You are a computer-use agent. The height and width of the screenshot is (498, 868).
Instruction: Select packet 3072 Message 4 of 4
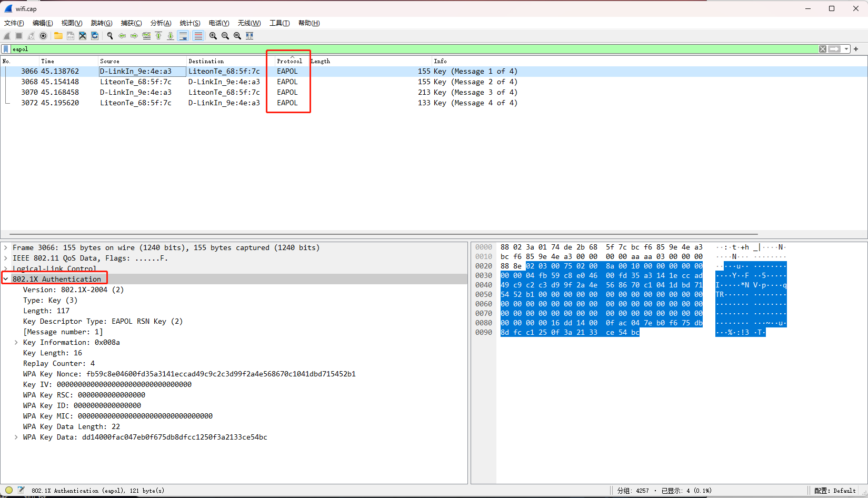pyautogui.click(x=434, y=103)
